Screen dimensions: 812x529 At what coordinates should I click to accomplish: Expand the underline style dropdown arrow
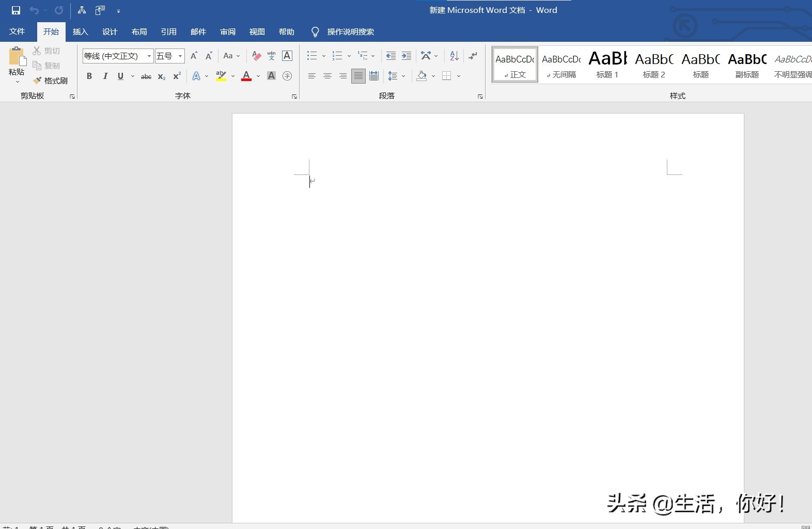point(133,76)
